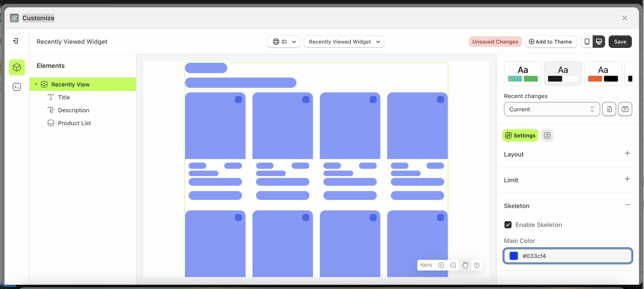The width and height of the screenshot is (644, 289).
Task: Click the import file icon beside Current dropdown
Action: [610, 109]
